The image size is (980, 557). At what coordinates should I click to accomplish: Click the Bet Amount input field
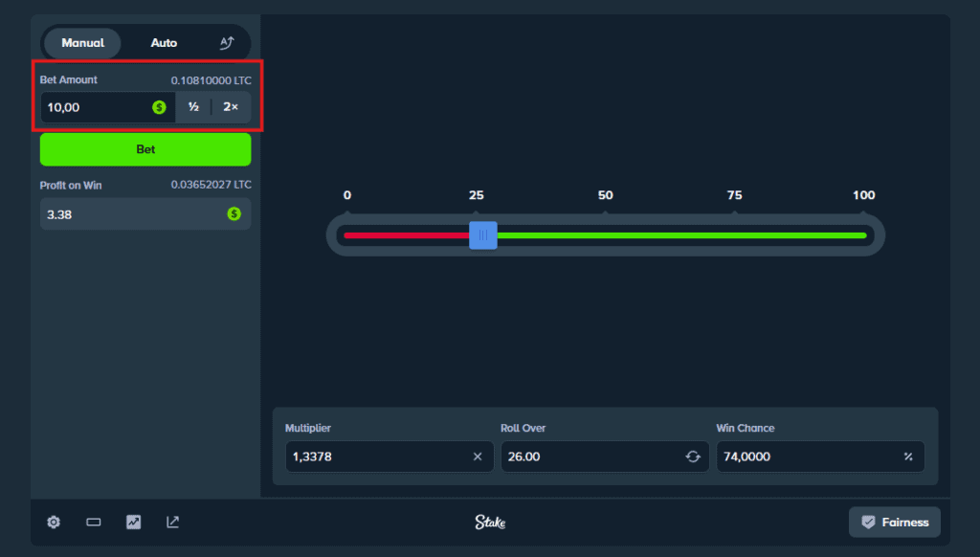click(x=96, y=107)
